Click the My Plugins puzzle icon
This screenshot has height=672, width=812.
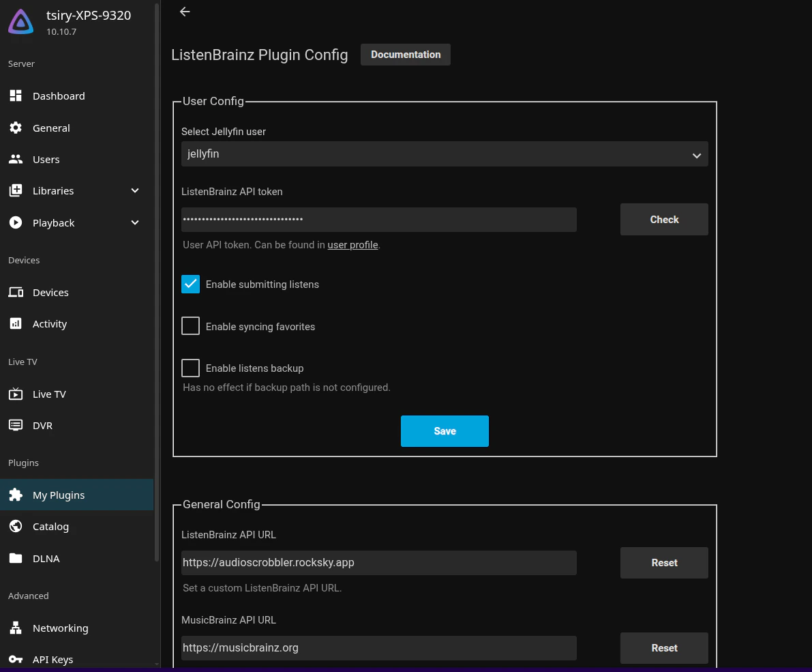coord(16,495)
